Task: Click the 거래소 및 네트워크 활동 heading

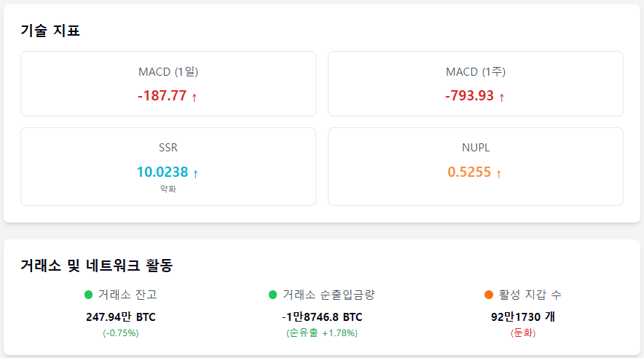Action: click(x=96, y=266)
